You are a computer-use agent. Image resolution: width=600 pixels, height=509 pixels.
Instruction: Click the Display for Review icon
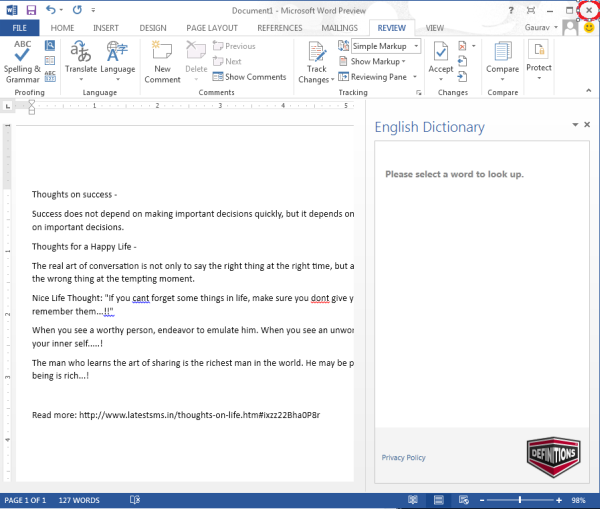point(343,46)
